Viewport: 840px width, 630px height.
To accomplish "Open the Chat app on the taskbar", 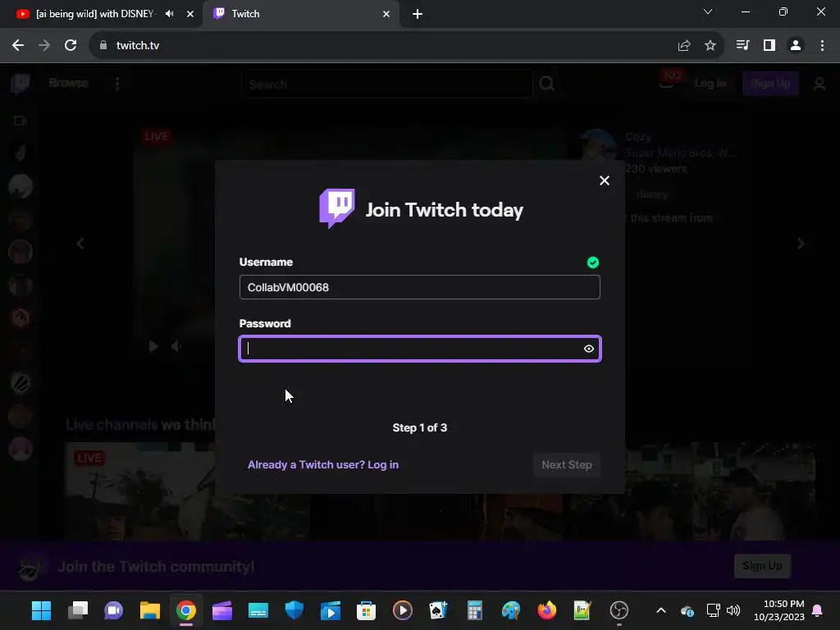I will (113, 610).
